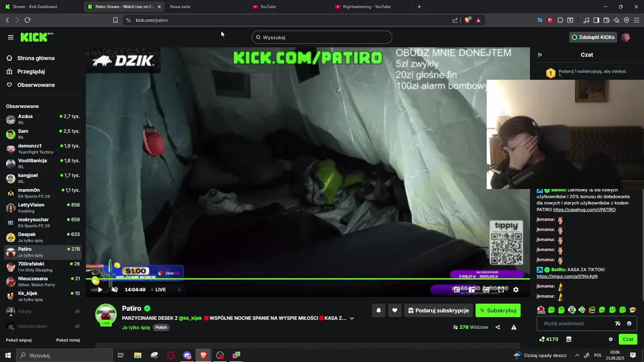Viewport: 644px width, 362px height.
Task: Follow Patiro with the heart button
Action: [x=395, y=311]
